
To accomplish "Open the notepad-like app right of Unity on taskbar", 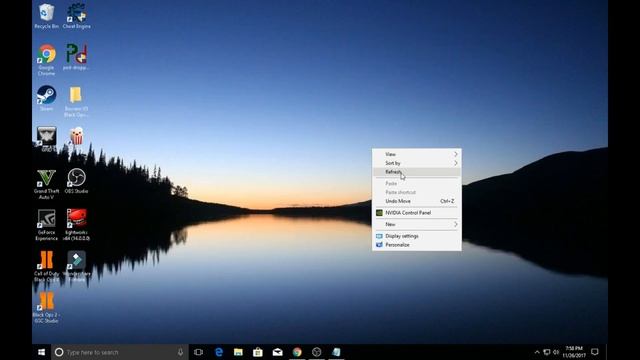I will (x=336, y=352).
